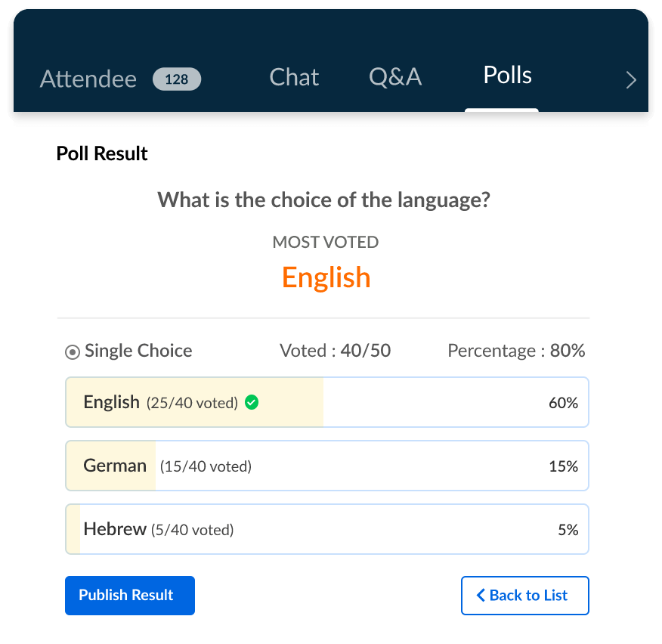Click the attendee count badge 128

pyautogui.click(x=176, y=79)
